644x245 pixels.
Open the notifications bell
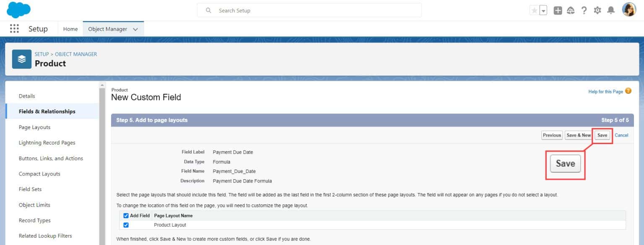tap(611, 10)
